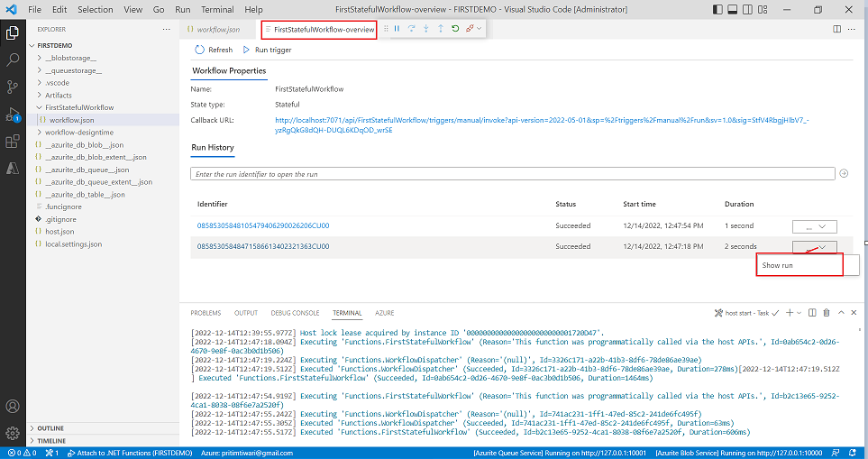Viewport: 868px width, 459px height.
Task: Toggle the secondary side bar layout button
Action: (x=747, y=9)
